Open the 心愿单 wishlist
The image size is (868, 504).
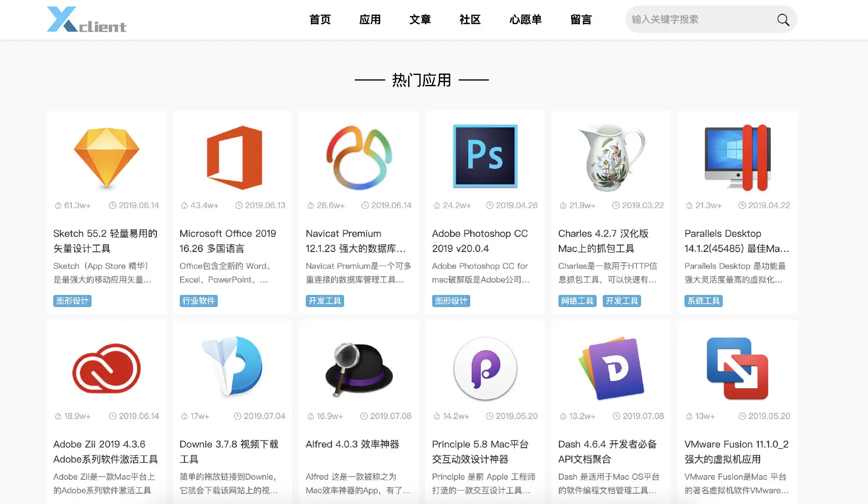coord(525,20)
